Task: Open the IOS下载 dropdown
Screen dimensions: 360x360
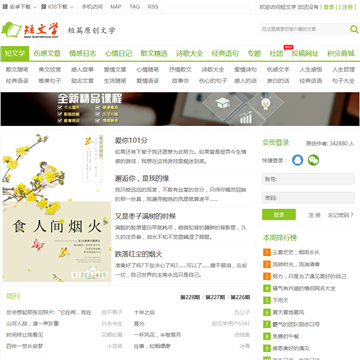Action: (x=57, y=7)
